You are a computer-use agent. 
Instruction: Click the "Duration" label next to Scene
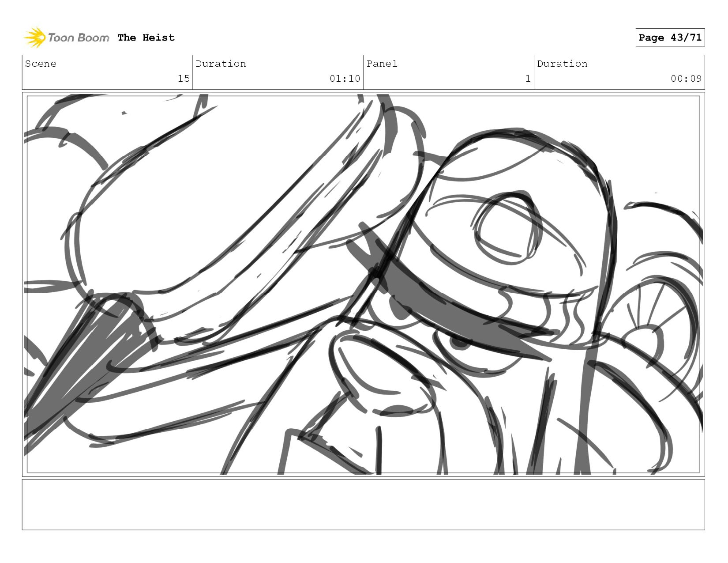(221, 64)
